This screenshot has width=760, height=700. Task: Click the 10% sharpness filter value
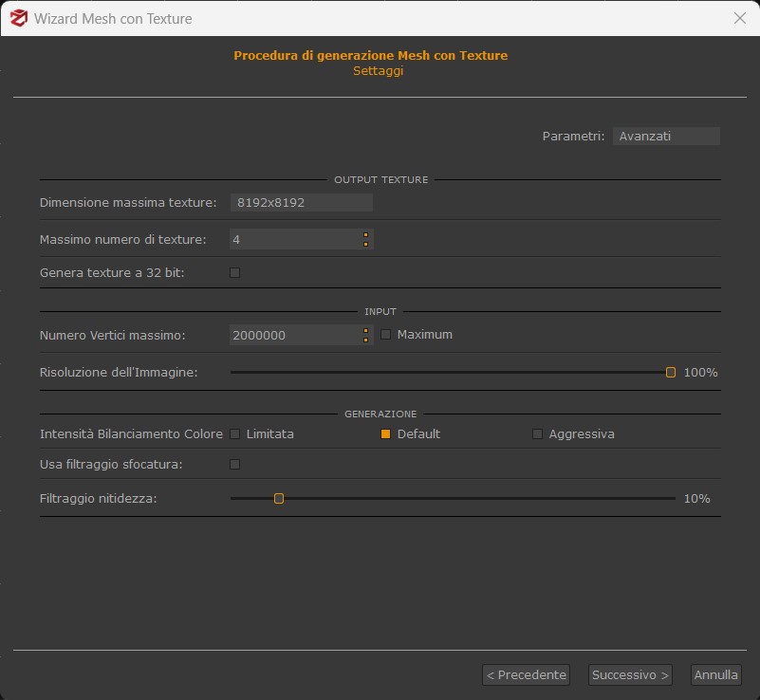696,499
